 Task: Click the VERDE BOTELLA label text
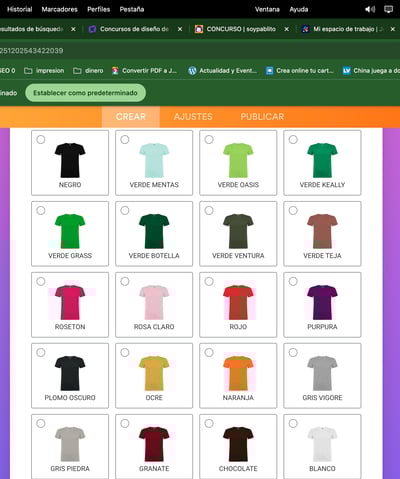[154, 256]
